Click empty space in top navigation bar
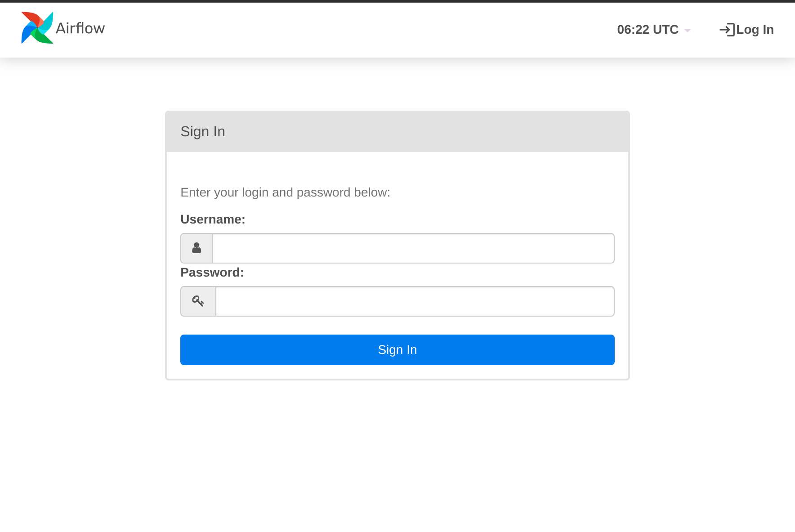Image resolution: width=795 pixels, height=532 pixels. click(360, 30)
